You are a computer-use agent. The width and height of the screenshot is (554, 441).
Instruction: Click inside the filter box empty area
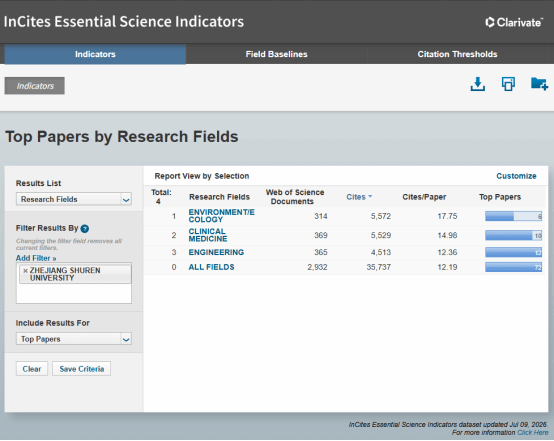pyautogui.click(x=74, y=293)
